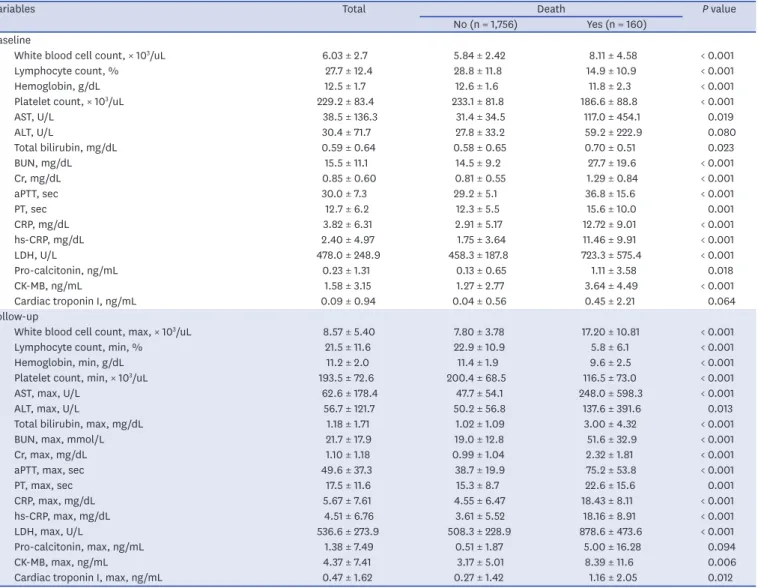The height and width of the screenshot is (588, 758).
Task: Select the 'Cr, mg/dL' row label
Action: (37, 178)
